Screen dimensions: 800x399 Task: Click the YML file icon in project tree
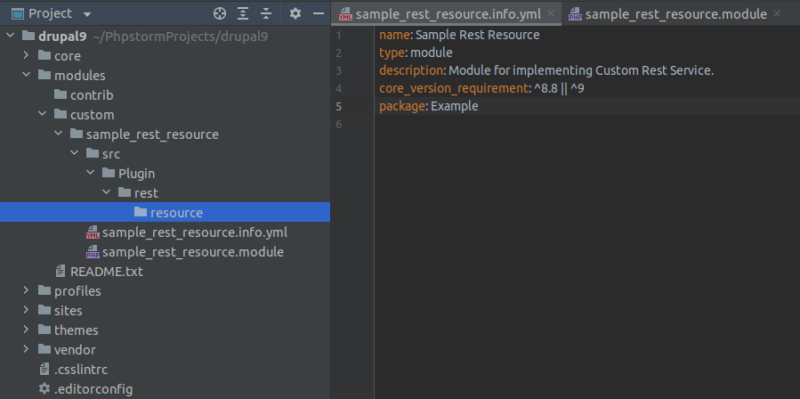[93, 233]
